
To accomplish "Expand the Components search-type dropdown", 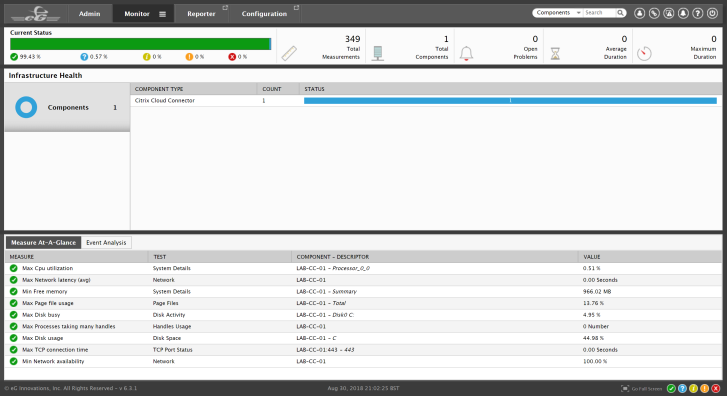I will click(x=558, y=13).
